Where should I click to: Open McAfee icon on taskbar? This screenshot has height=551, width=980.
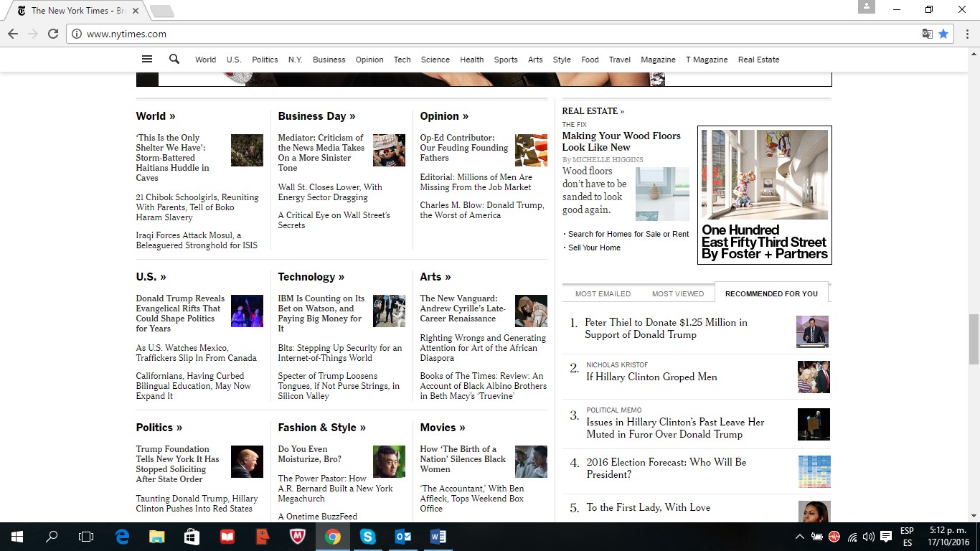coord(298,537)
